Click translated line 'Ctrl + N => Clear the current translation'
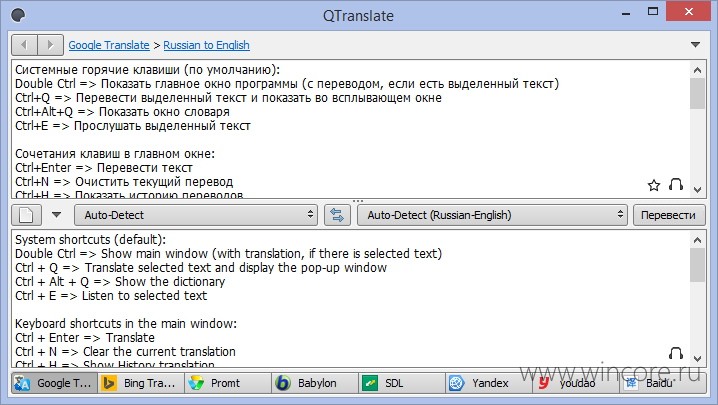718x405 pixels. 125,352
